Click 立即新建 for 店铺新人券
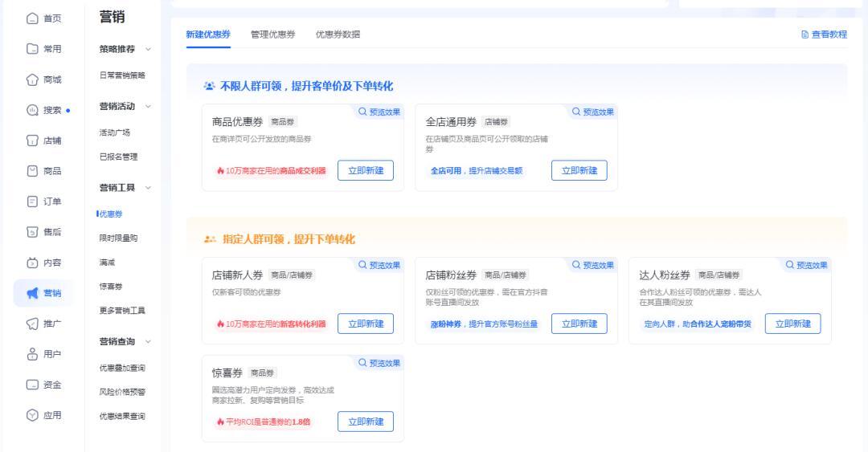868x452 pixels. (366, 324)
